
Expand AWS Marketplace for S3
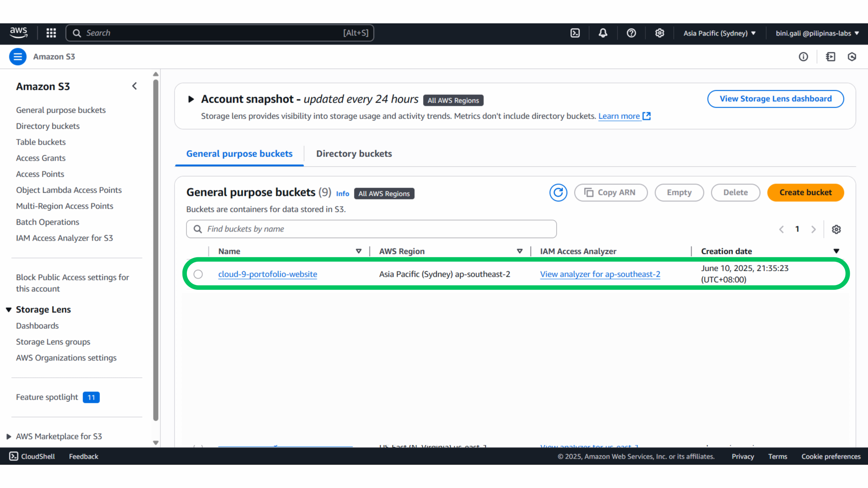click(9, 436)
